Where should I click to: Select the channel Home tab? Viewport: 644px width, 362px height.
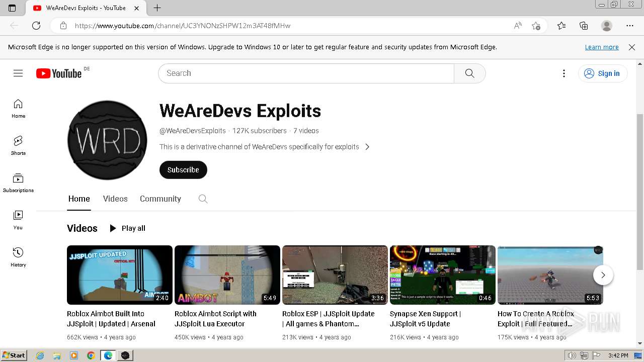(x=79, y=199)
